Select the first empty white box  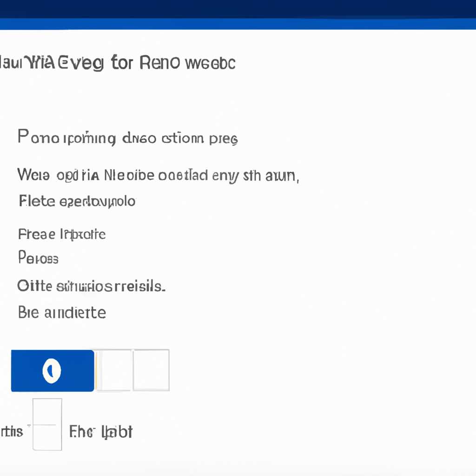pyautogui.click(x=114, y=370)
